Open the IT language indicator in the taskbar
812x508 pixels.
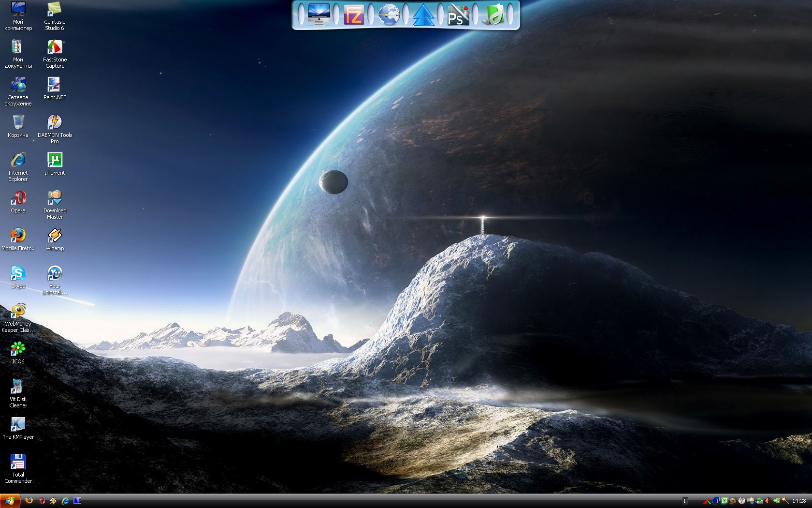click(685, 501)
